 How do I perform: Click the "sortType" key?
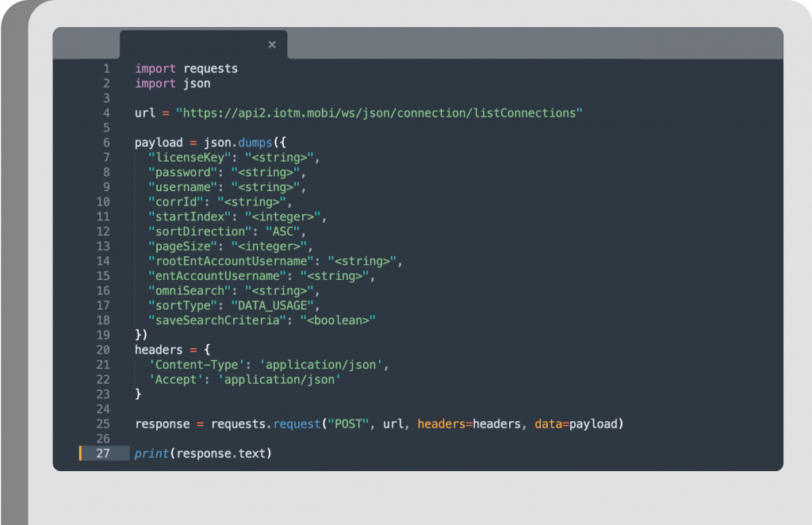[x=183, y=305]
